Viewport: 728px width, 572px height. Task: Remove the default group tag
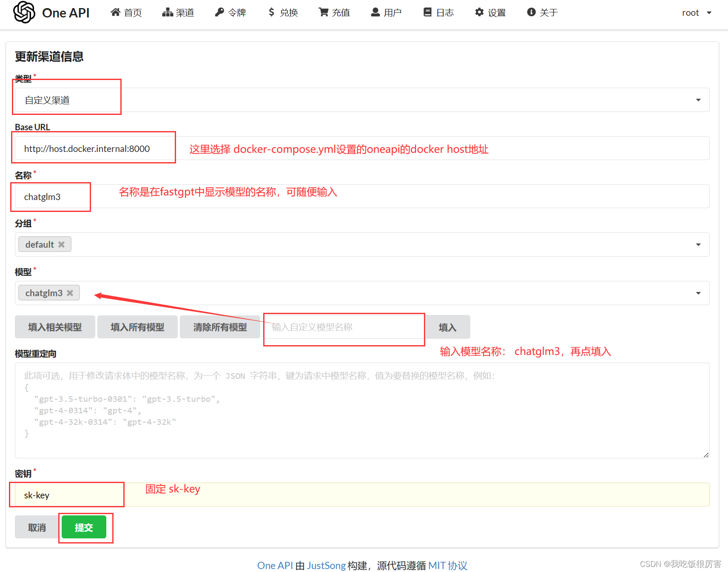click(x=62, y=244)
